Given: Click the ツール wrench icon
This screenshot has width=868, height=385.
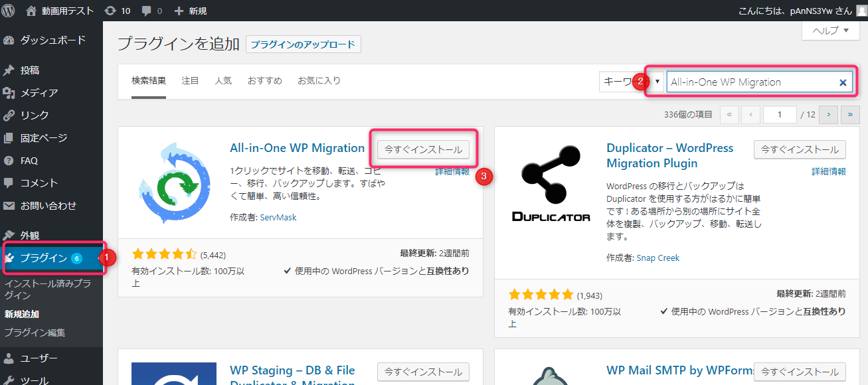Looking at the screenshot, I should tap(9, 380).
